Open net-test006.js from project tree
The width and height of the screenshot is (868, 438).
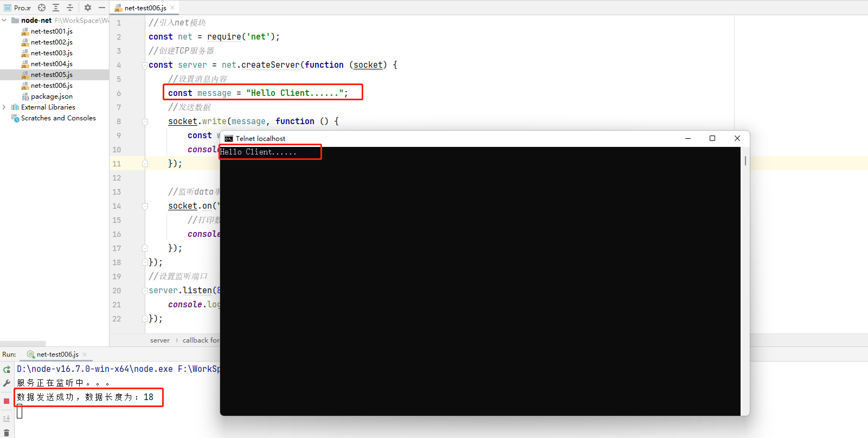click(52, 86)
